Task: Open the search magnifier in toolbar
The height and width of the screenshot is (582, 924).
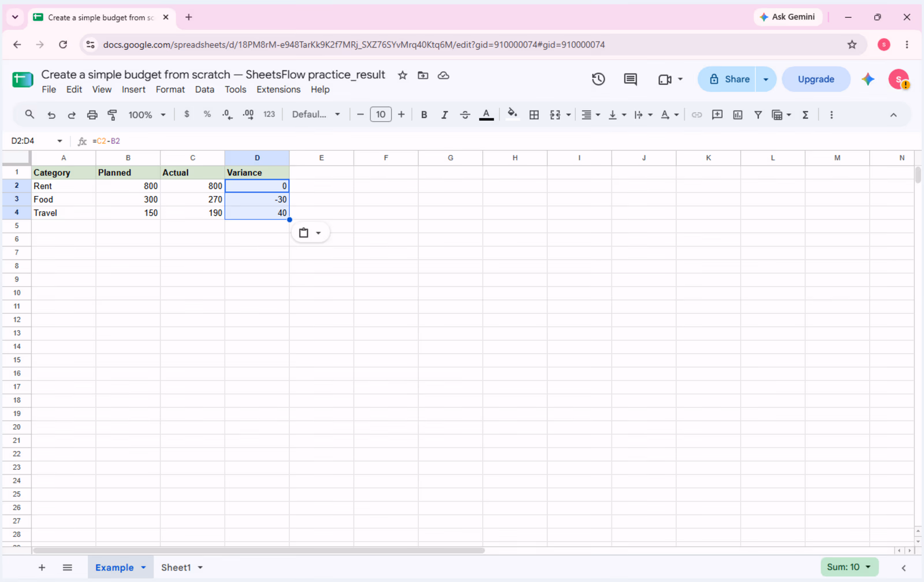Action: pyautogui.click(x=29, y=114)
